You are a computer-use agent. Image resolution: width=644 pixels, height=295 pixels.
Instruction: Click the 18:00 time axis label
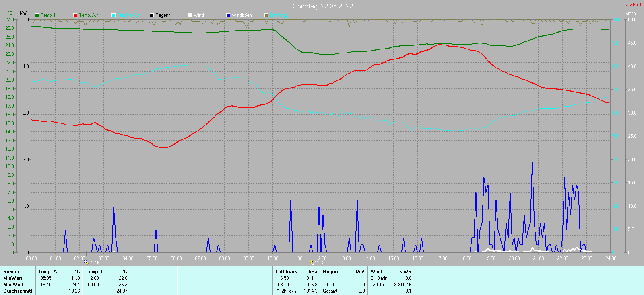pos(466,258)
